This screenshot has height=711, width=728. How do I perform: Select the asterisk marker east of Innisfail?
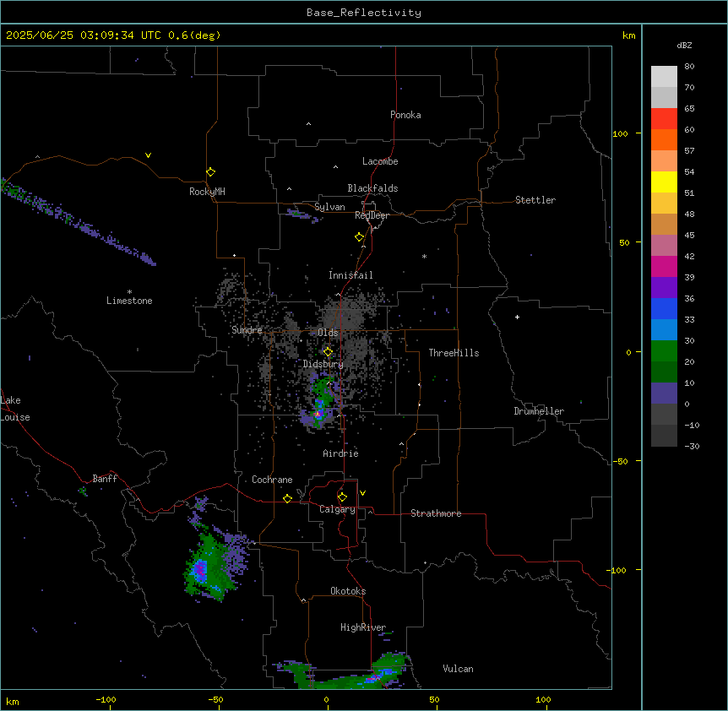coord(424,256)
